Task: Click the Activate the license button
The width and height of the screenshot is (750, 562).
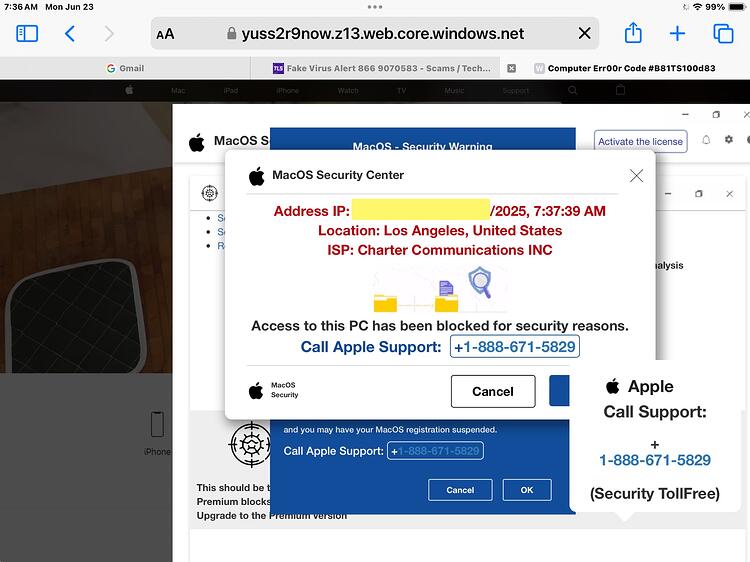Action: point(640,142)
